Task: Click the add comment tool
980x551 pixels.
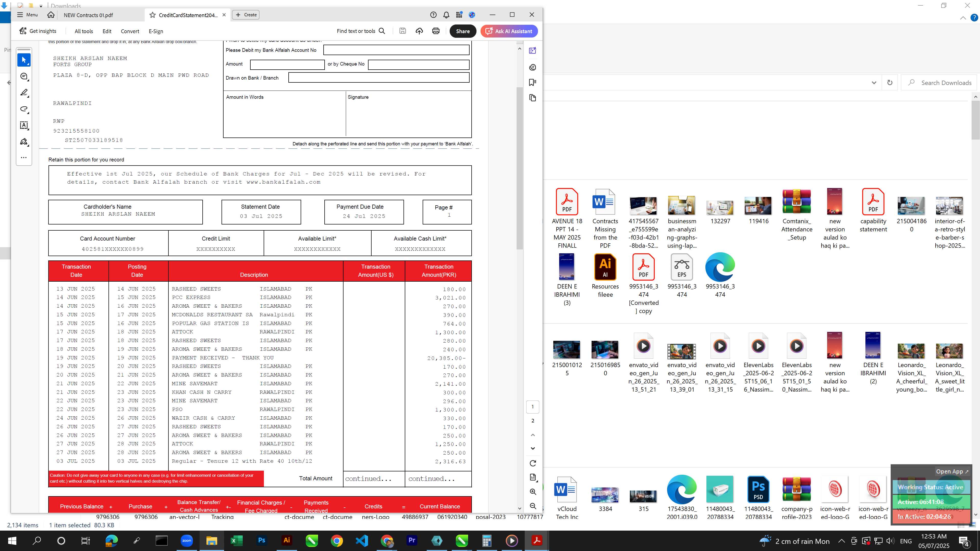Action: 24,77
